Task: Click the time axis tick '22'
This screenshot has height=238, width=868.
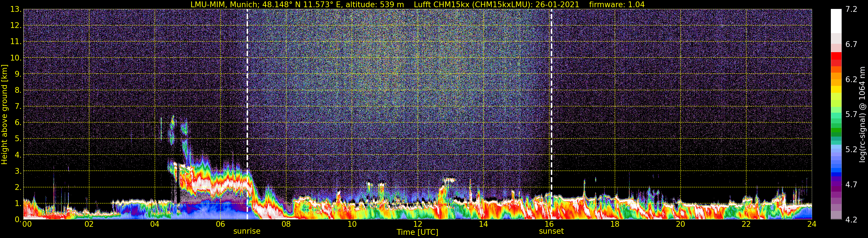Action: tap(746, 224)
